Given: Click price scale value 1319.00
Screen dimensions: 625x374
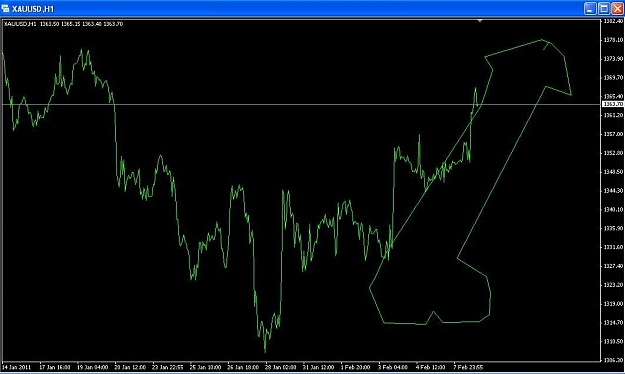Looking at the screenshot, I should 613,304.
